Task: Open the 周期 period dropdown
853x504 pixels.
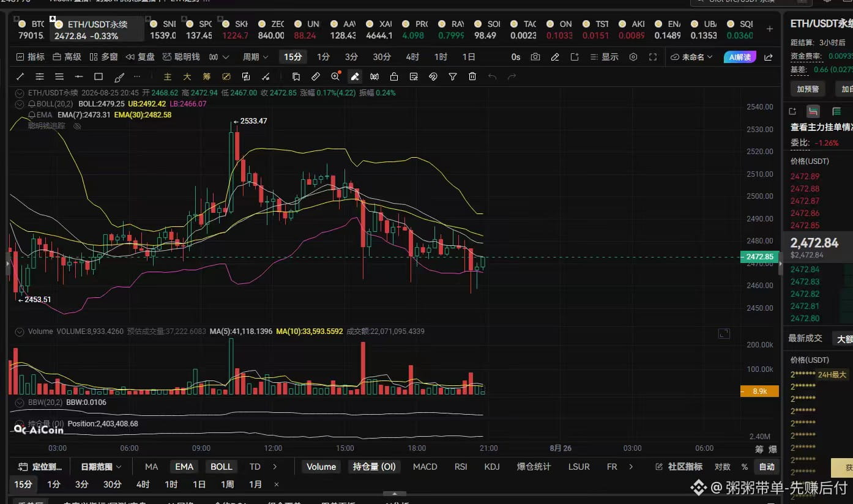Action: tap(255, 57)
